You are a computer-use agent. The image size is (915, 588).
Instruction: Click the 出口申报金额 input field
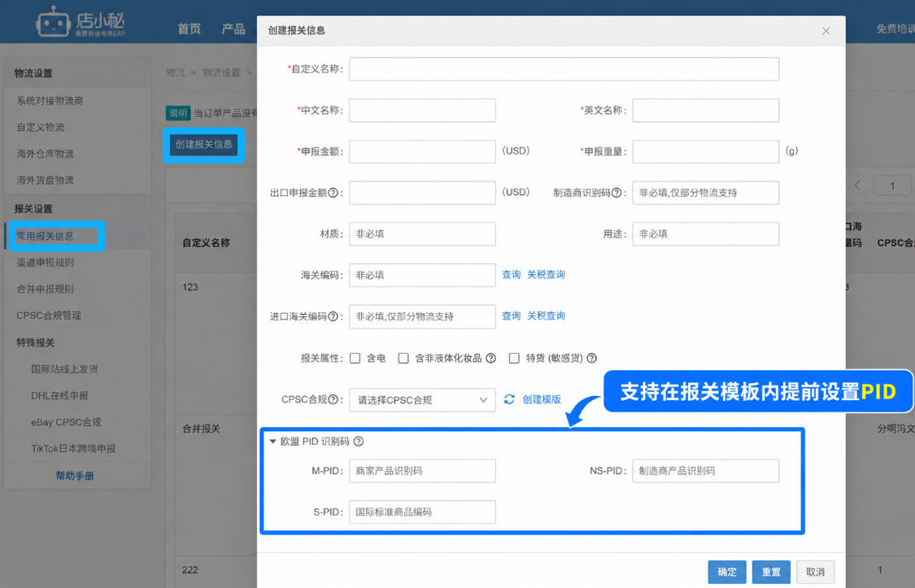(x=422, y=193)
